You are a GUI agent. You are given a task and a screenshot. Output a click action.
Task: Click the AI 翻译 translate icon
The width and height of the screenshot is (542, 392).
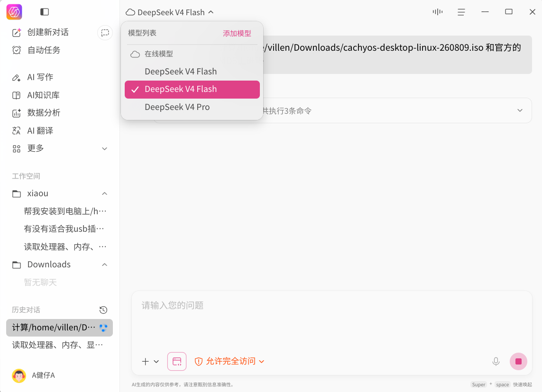tap(17, 130)
